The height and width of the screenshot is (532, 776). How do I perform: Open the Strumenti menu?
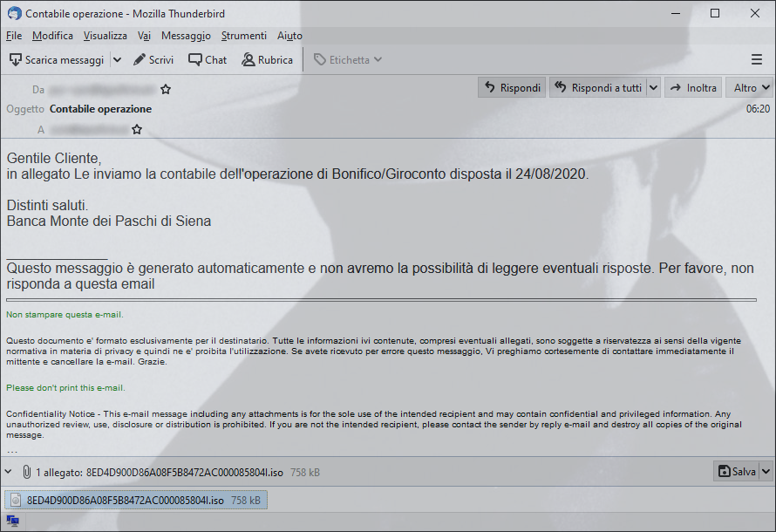(x=244, y=36)
